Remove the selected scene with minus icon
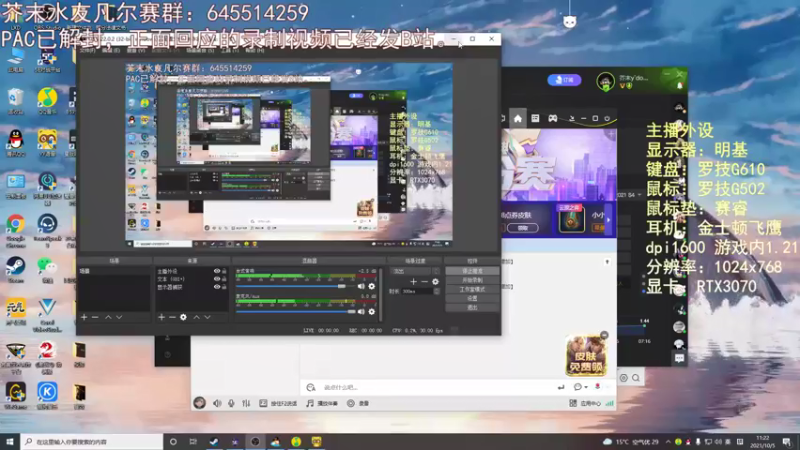This screenshot has width=800, height=450. pyautogui.click(x=95, y=317)
